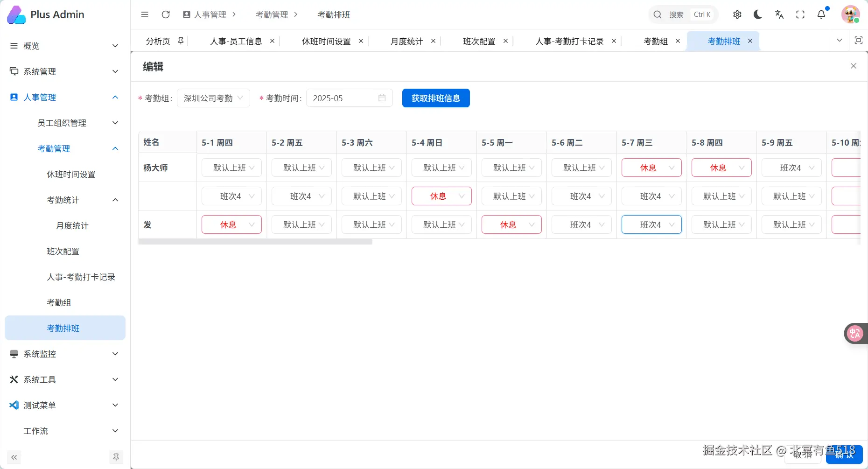868x469 pixels.
Task: Click the sidebar pin icon
Action: coord(116,457)
